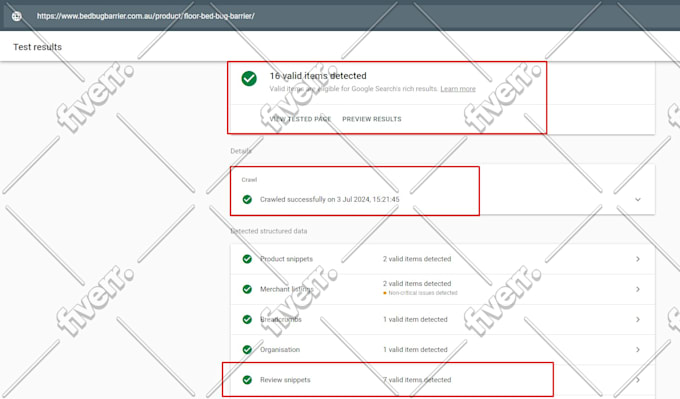Open the Breadcrumbs row
The width and height of the screenshot is (680, 399).
click(442, 320)
